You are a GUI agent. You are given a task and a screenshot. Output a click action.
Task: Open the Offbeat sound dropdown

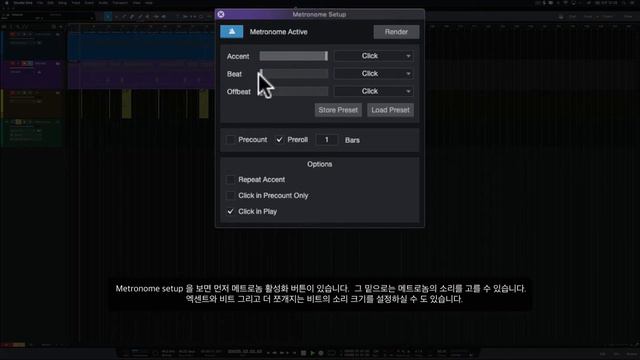pyautogui.click(x=373, y=91)
